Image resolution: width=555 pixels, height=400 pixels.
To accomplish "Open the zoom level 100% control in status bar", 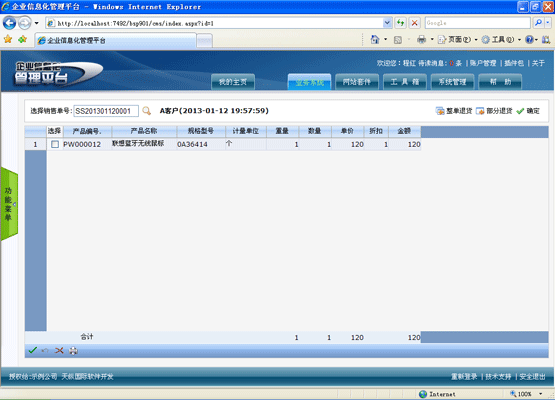I will (x=526, y=394).
